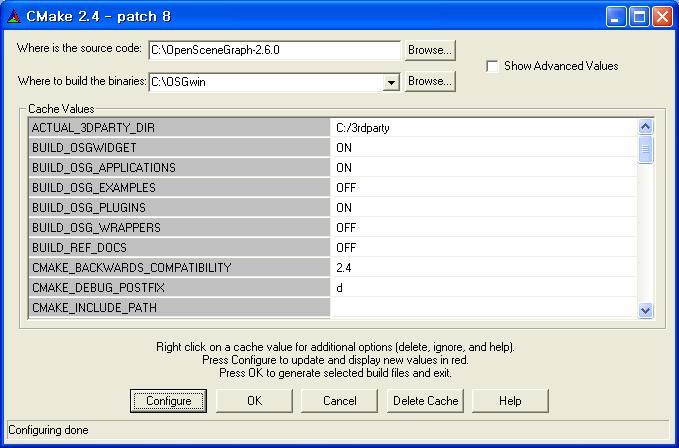This screenshot has height=448, width=679.
Task: Click the empty CMAKE_INCLUDE_PATH value cell
Action: point(484,307)
